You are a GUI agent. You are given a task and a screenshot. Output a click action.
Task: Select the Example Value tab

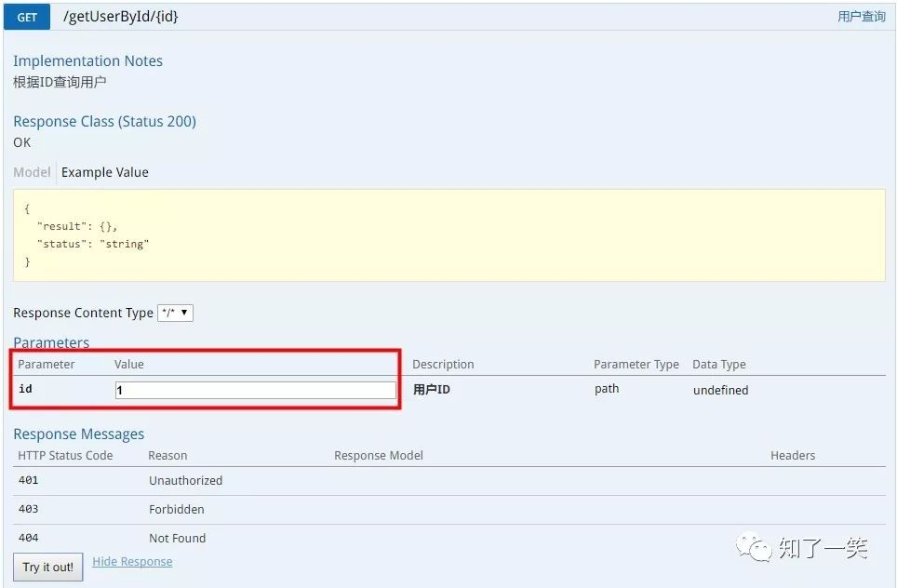click(105, 172)
